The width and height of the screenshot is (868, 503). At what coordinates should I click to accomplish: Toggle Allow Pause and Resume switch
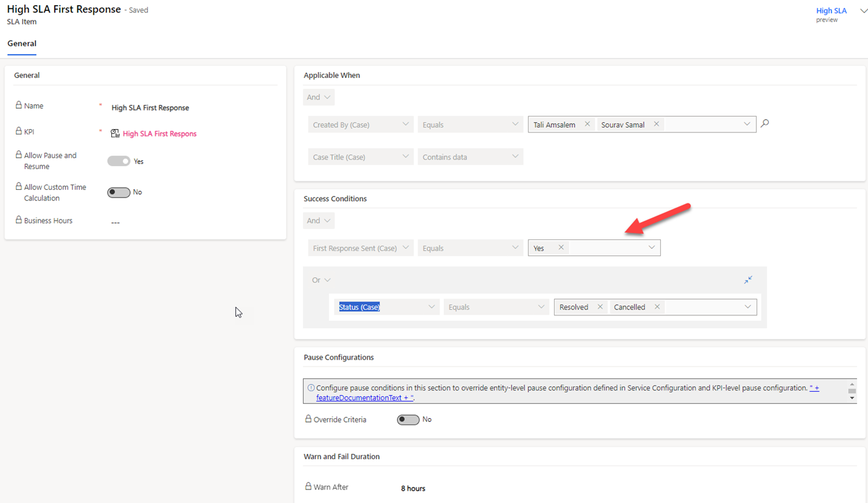click(x=118, y=161)
